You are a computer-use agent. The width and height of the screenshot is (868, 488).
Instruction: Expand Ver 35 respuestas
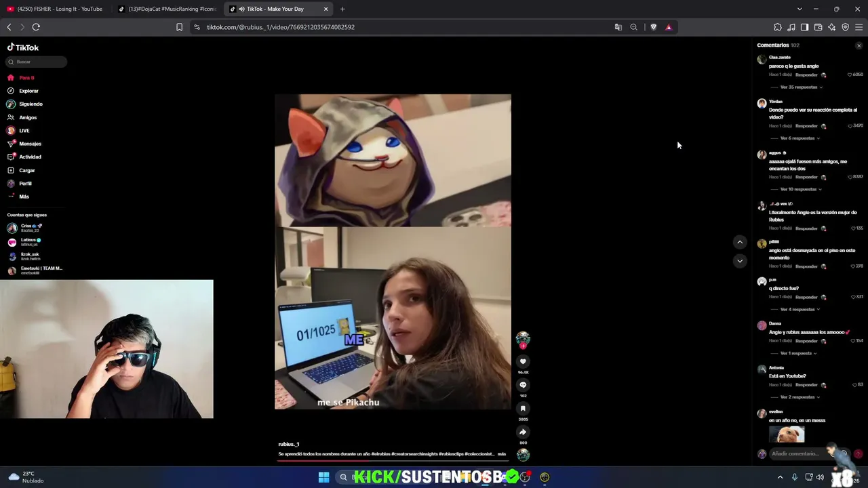point(802,87)
